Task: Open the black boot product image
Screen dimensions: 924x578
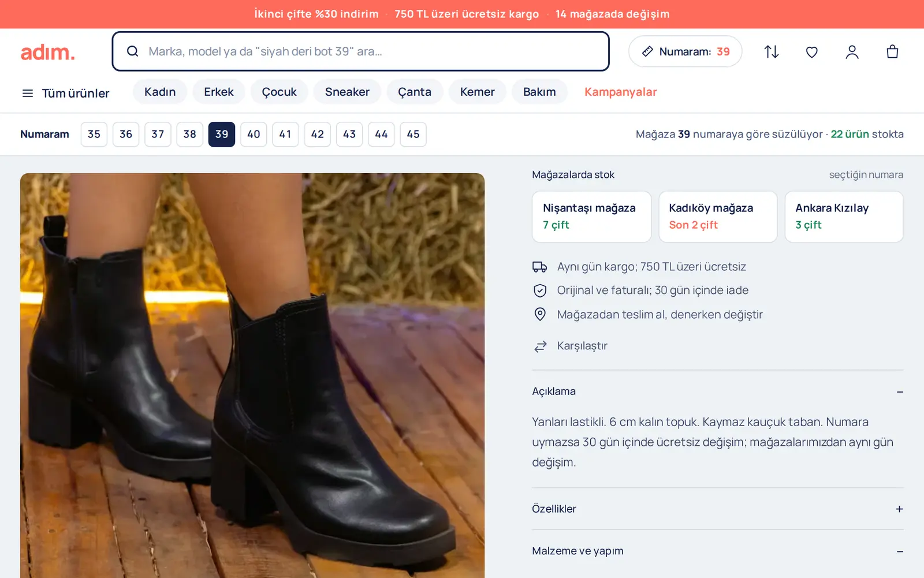Action: point(252,375)
